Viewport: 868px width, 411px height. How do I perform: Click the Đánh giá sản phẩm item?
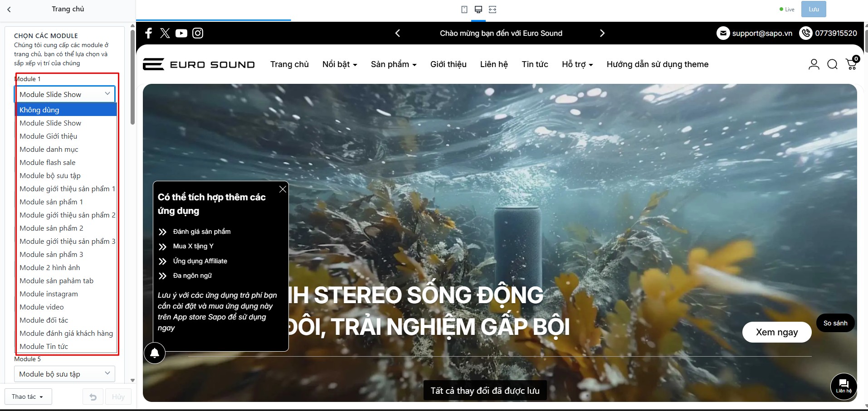pos(202,232)
